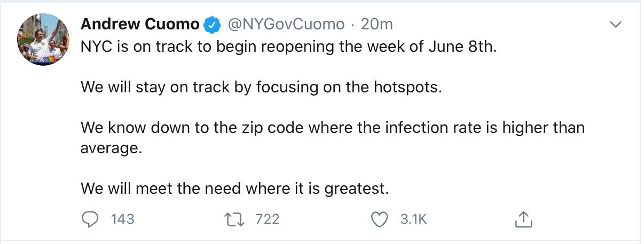
Task: Click 'We will meet the need' sentence
Action: pyautogui.click(x=234, y=188)
